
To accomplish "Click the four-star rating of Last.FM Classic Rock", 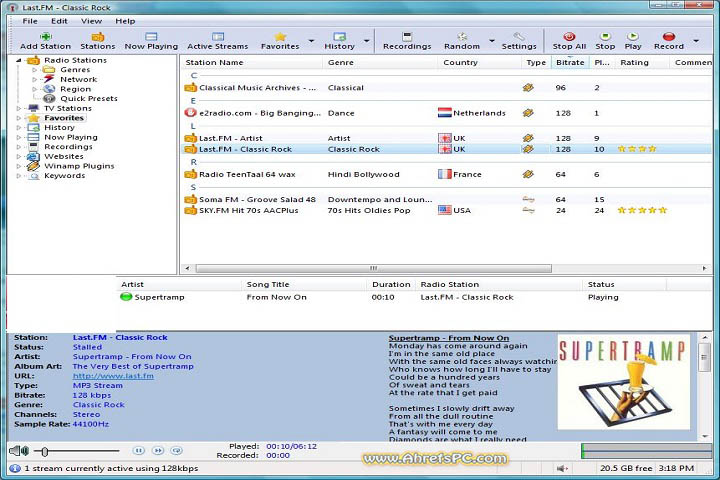I will (x=637, y=149).
